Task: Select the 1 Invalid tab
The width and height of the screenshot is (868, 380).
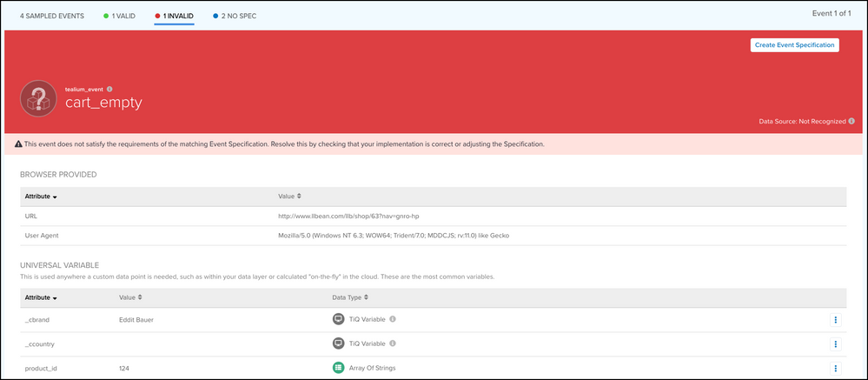Action: pos(174,16)
